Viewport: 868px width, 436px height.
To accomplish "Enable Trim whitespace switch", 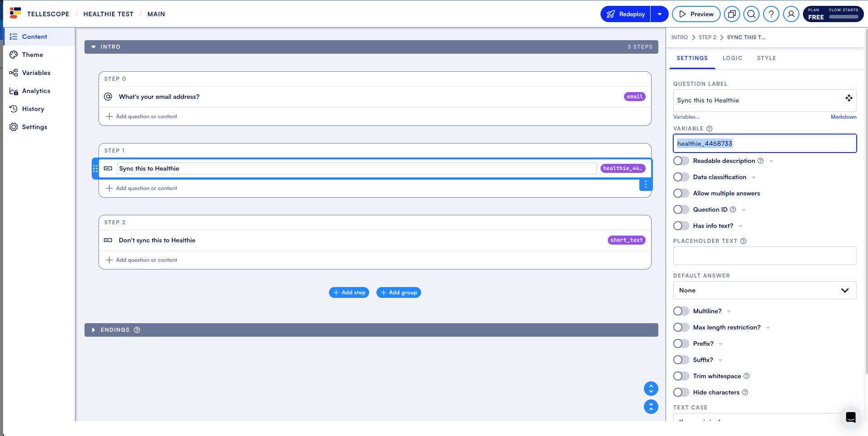I will pos(681,376).
